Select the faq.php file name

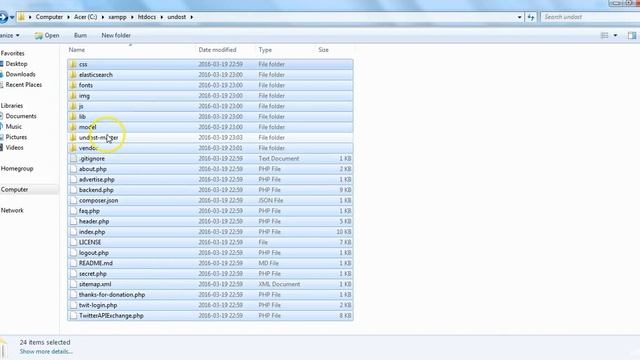click(89, 211)
